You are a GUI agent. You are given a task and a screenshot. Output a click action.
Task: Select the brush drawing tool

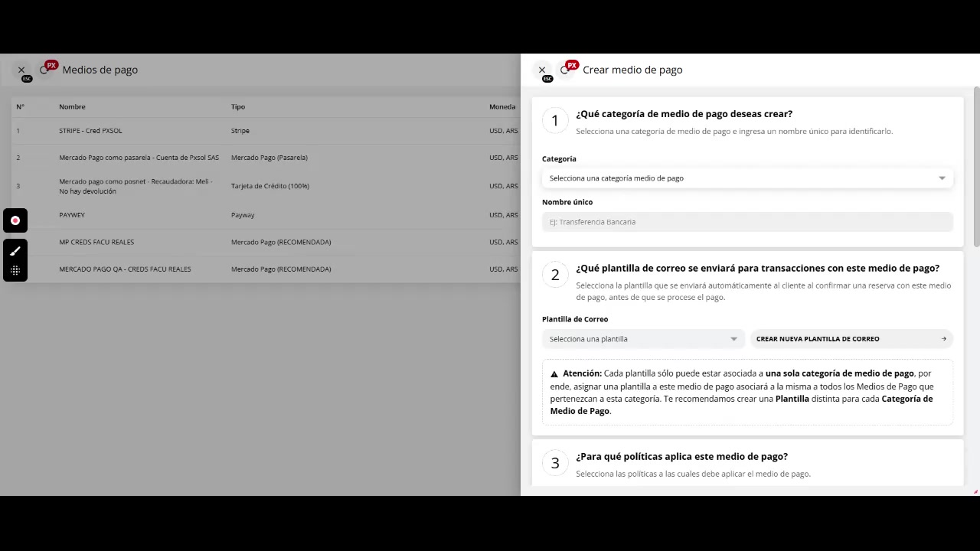click(15, 251)
